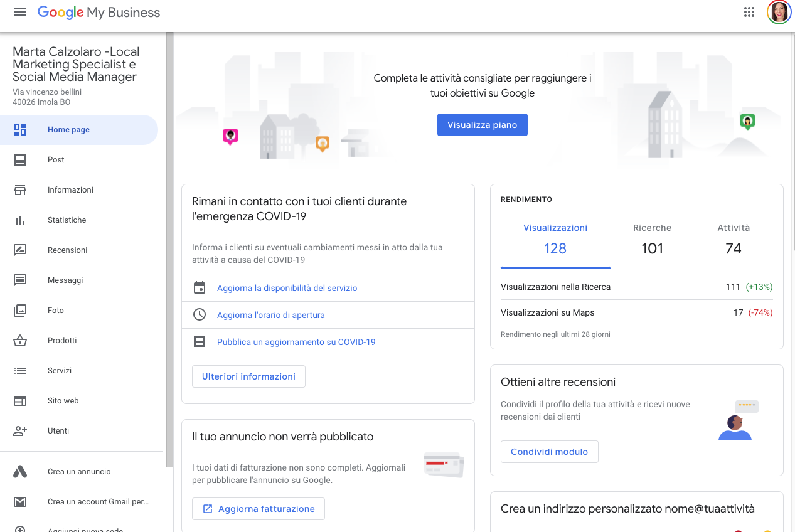Viewport: 795px width, 532px height.
Task: Click the account profile avatar
Action: pyautogui.click(x=779, y=13)
